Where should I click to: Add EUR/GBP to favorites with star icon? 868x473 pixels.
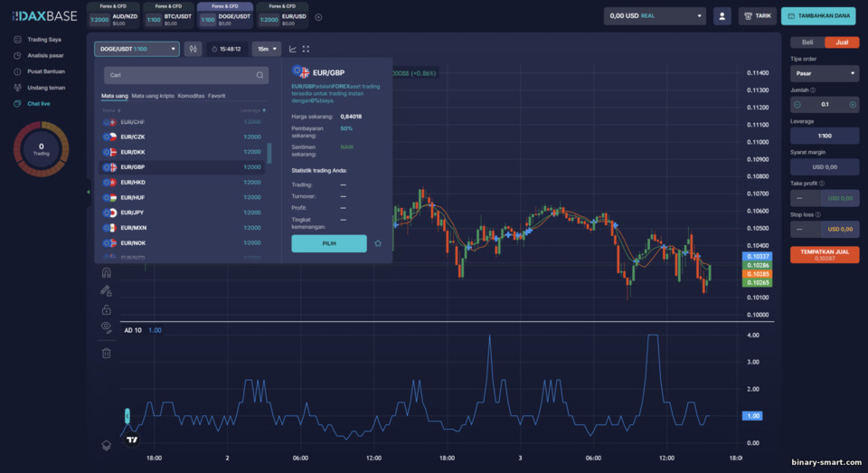tap(378, 243)
